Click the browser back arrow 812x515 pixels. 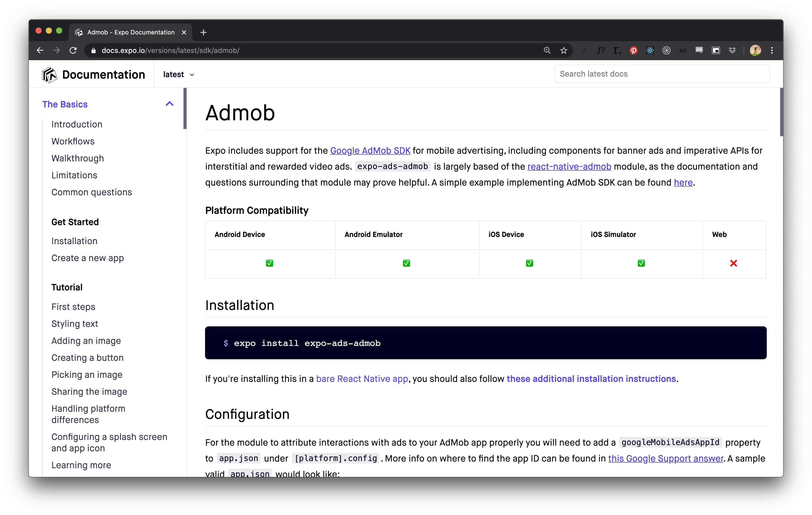tap(40, 50)
